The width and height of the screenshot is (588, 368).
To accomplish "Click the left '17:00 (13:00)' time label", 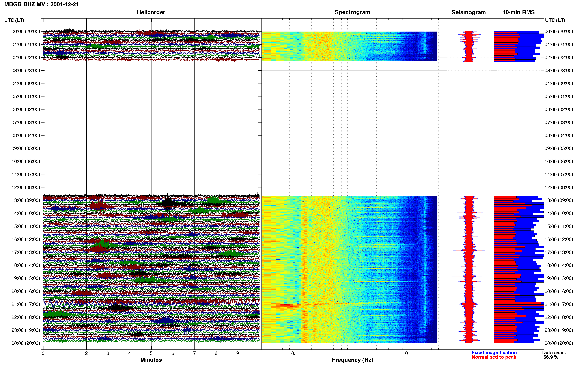I will click(26, 252).
